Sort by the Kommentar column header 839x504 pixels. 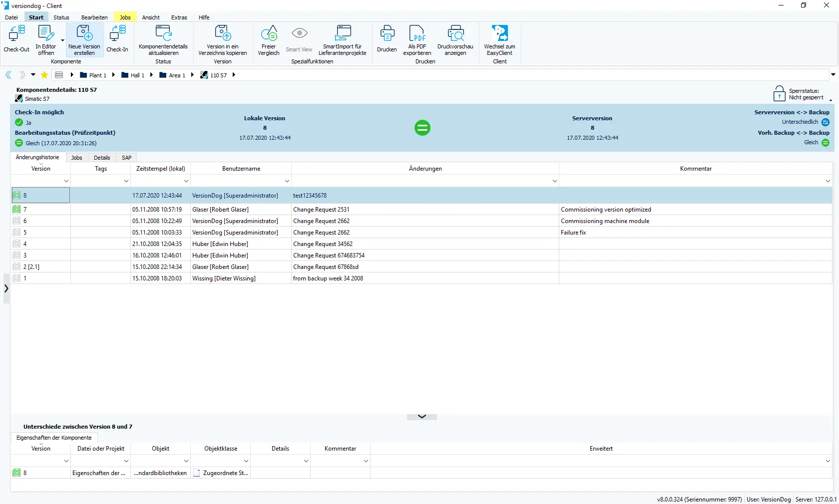click(x=696, y=169)
